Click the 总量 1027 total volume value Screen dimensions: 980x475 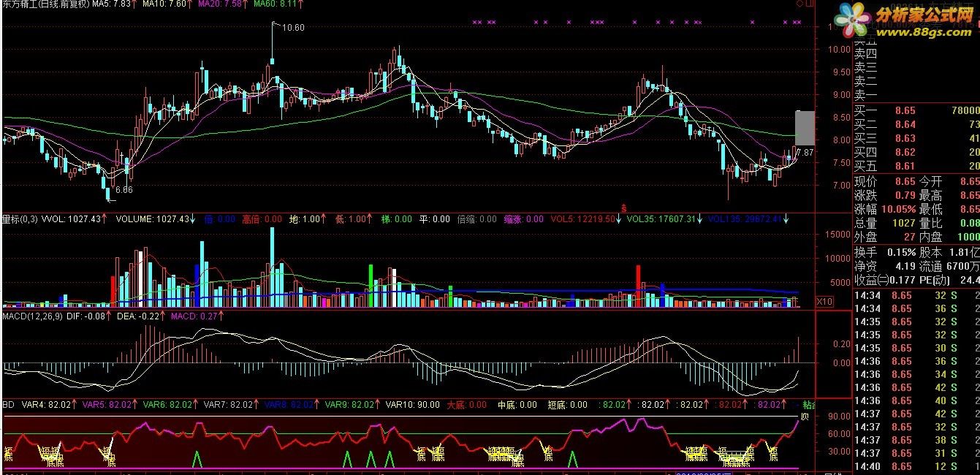[903, 223]
